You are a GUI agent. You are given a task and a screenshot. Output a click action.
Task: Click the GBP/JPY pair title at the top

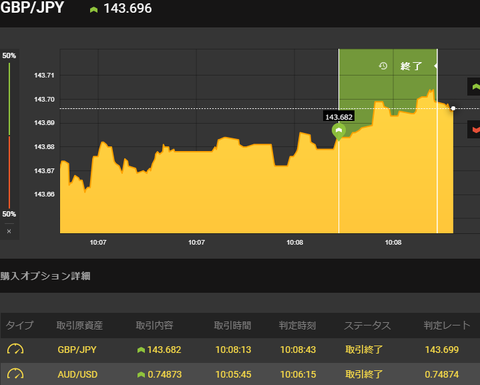tap(32, 8)
